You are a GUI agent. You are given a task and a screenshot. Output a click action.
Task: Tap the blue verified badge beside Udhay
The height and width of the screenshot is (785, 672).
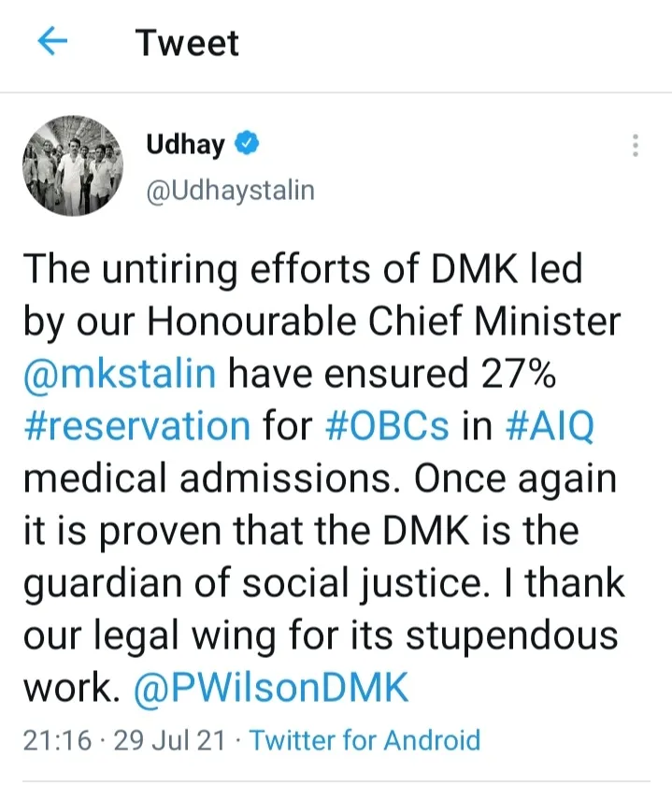pos(247,143)
